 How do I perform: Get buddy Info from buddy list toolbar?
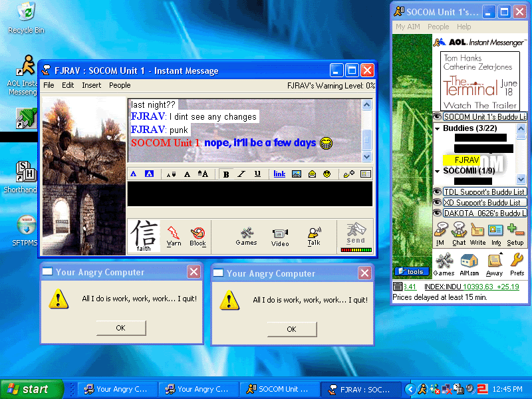click(495, 233)
